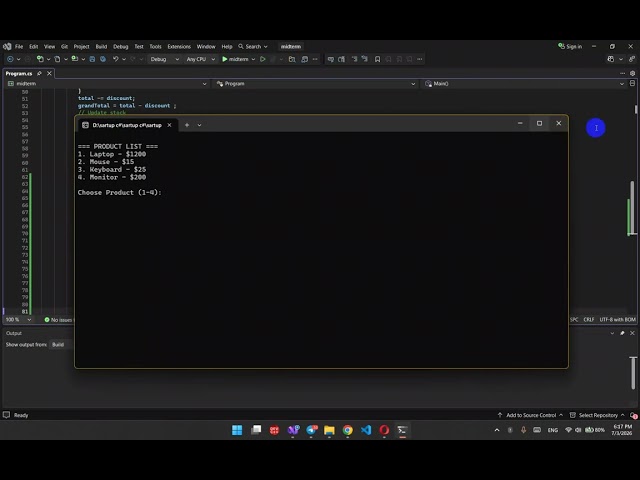The height and width of the screenshot is (480, 640).
Task: Click Add to Source Control
Action: (x=530, y=415)
